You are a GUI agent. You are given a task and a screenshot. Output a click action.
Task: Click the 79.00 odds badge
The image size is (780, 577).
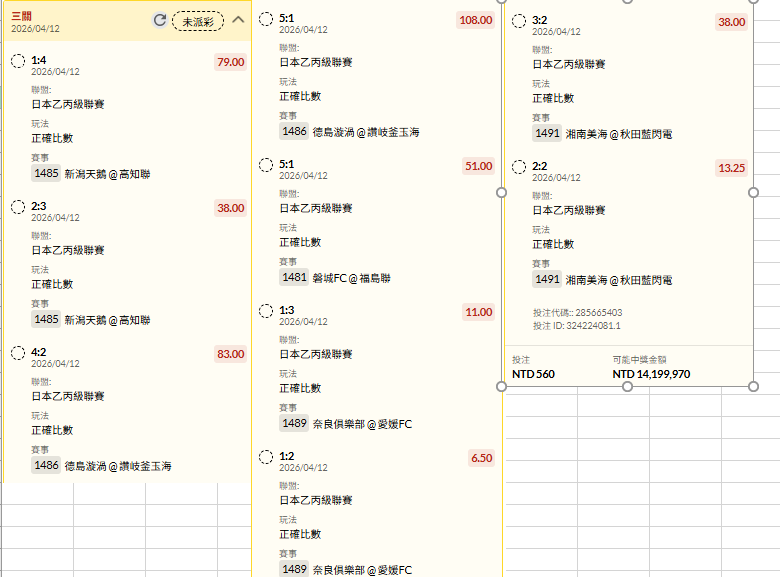click(230, 62)
